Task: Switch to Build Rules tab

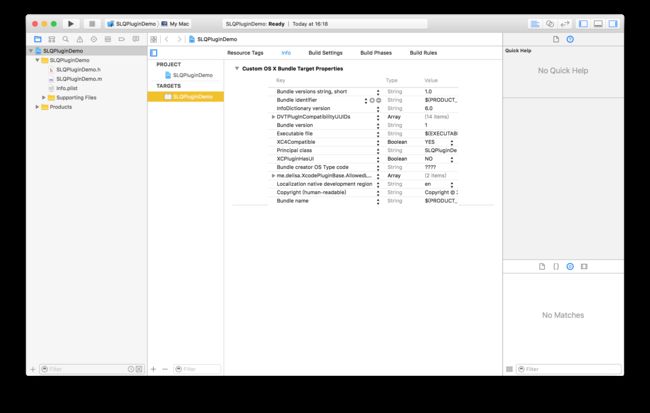Action: (x=423, y=53)
